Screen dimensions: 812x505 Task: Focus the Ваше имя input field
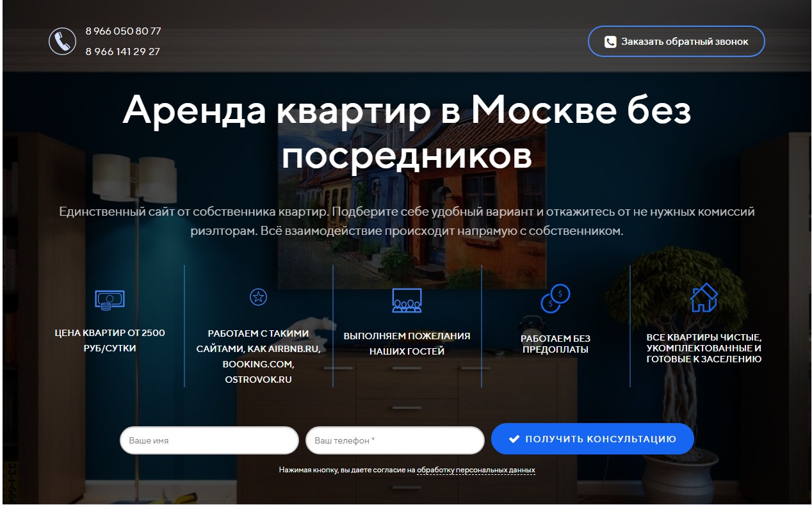point(209,440)
